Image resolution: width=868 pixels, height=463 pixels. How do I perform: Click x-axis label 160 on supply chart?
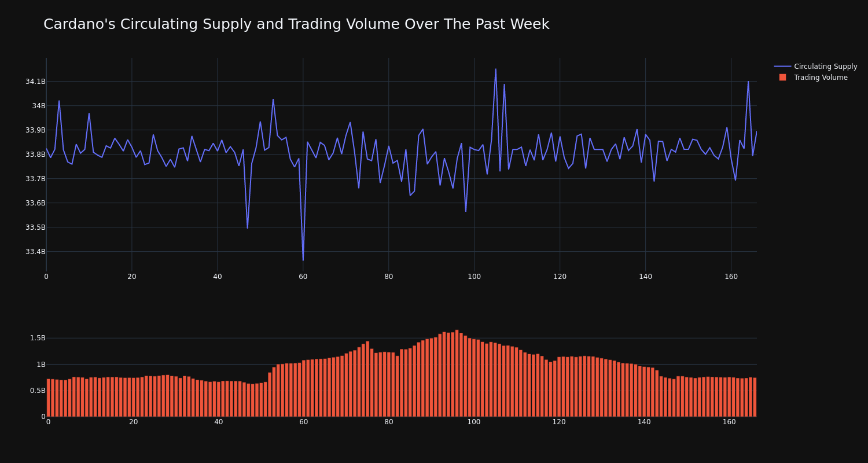731,277
